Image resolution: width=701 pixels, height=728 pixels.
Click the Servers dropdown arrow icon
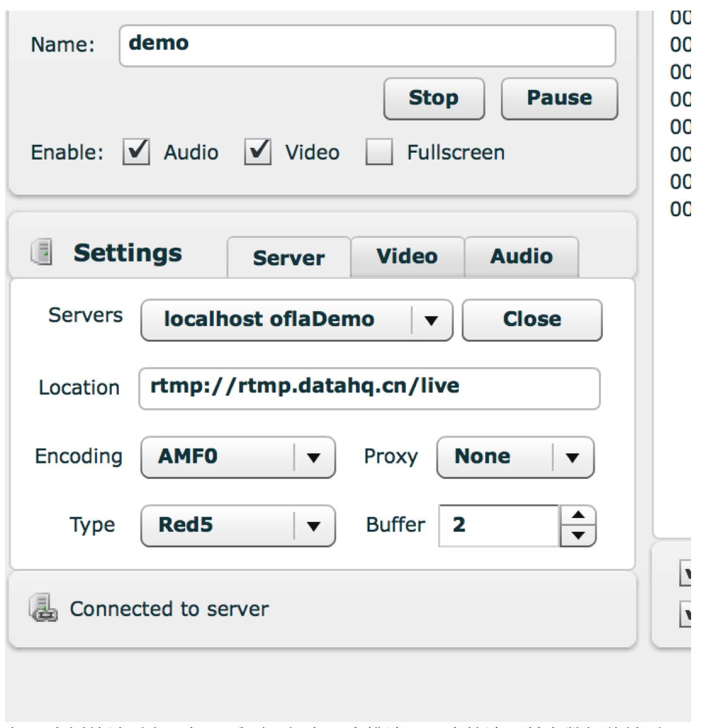click(431, 321)
